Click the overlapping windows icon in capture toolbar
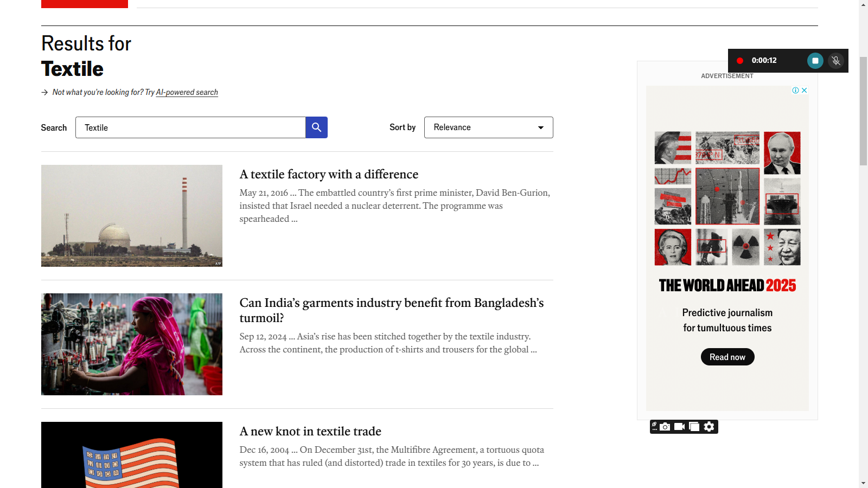Viewport: 868px width, 488px height. pos(694,427)
